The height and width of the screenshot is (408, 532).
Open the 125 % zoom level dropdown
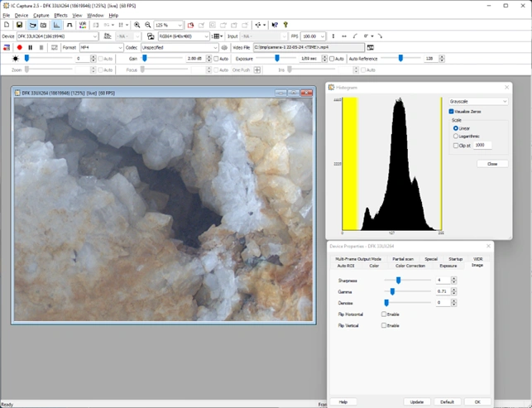pyautogui.click(x=181, y=26)
